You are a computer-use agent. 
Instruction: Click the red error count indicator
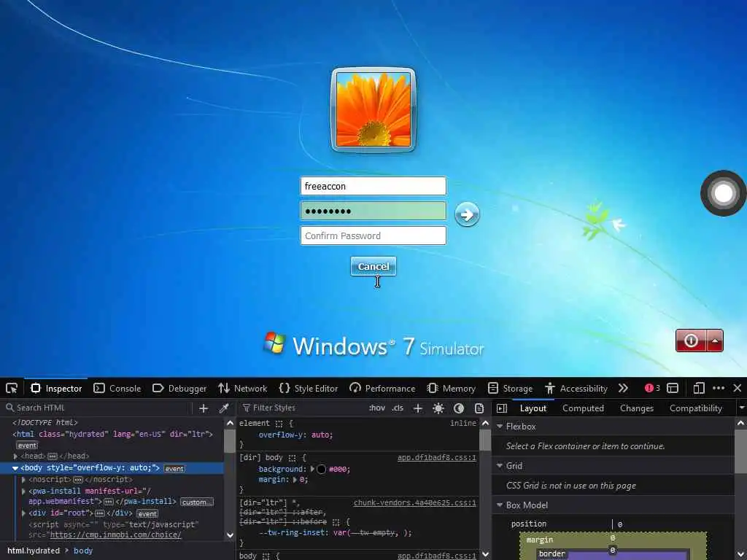pos(652,389)
